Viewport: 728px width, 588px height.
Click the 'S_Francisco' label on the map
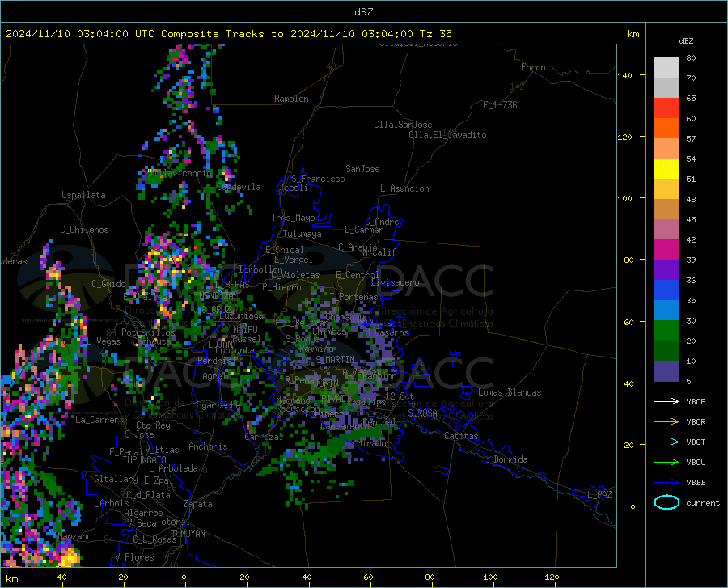[318, 179]
